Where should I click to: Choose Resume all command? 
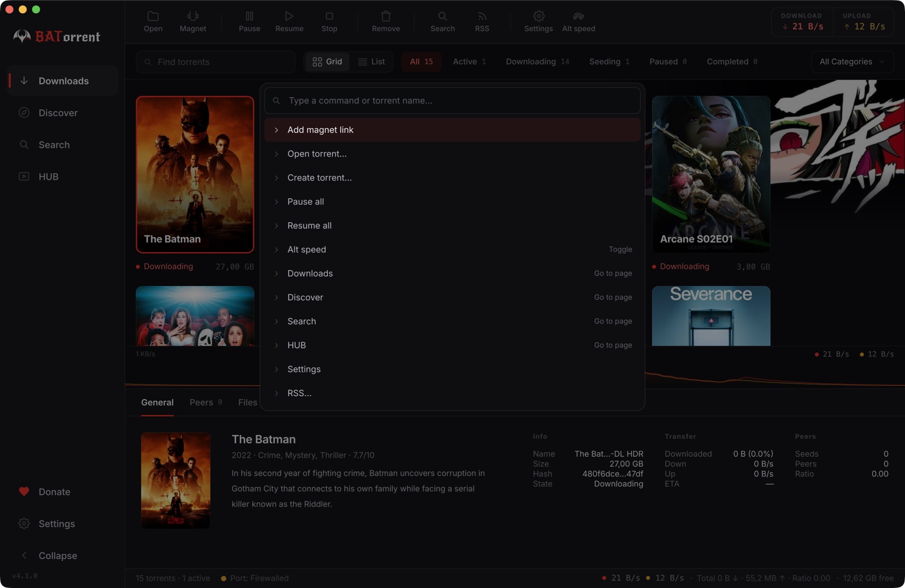[453, 226]
